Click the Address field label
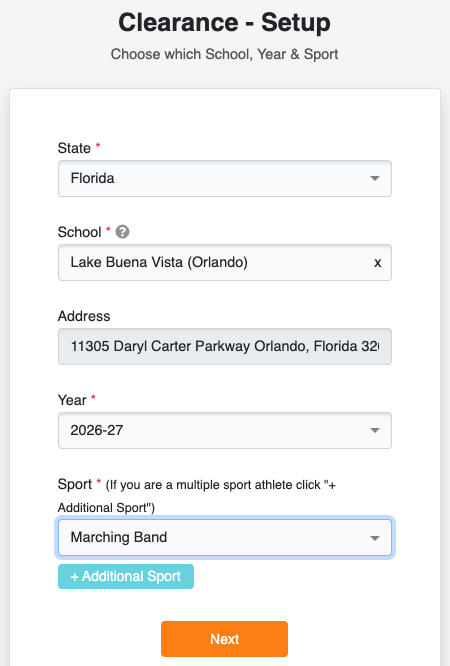This screenshot has height=666, width=450. (x=84, y=316)
